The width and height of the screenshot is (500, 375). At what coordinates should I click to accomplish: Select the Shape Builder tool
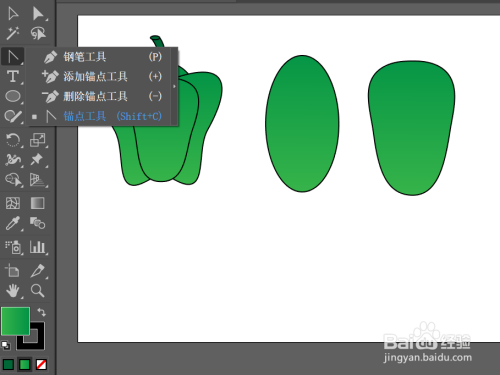(x=13, y=180)
